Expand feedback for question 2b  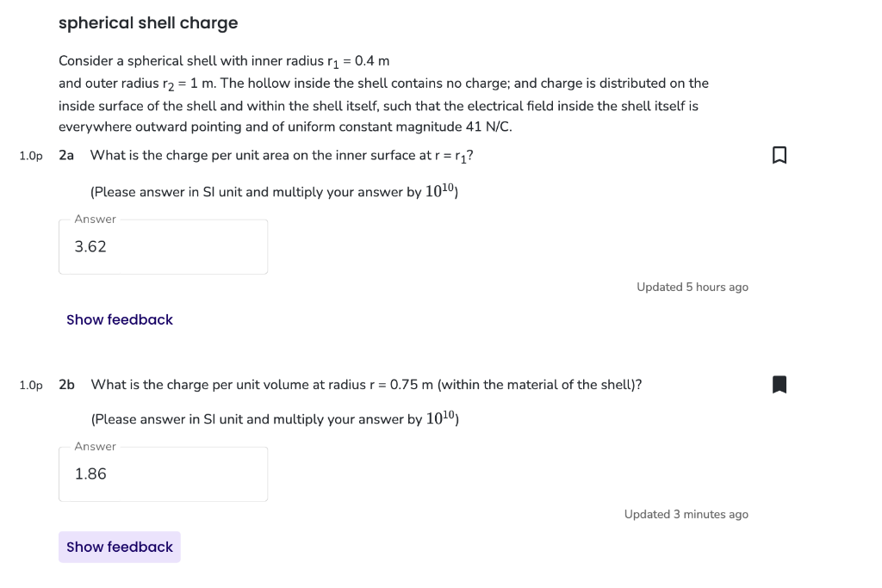pos(120,547)
